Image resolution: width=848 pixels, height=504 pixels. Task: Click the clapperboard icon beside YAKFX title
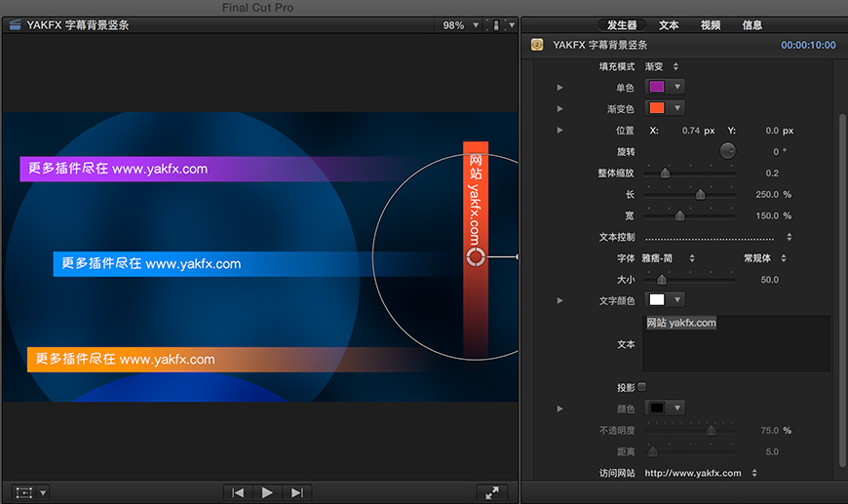click(16, 25)
